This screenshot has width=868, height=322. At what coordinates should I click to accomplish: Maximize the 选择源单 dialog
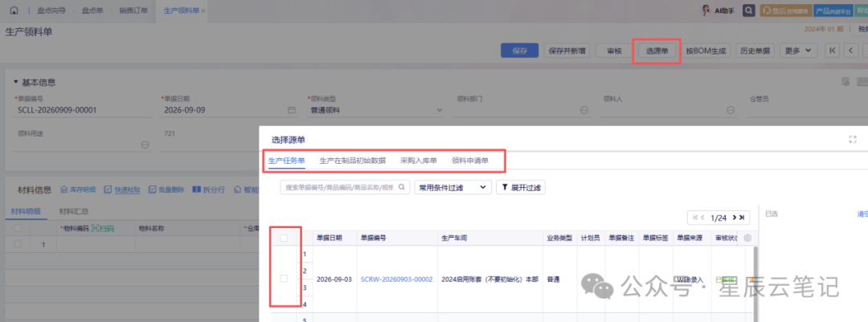(853, 140)
